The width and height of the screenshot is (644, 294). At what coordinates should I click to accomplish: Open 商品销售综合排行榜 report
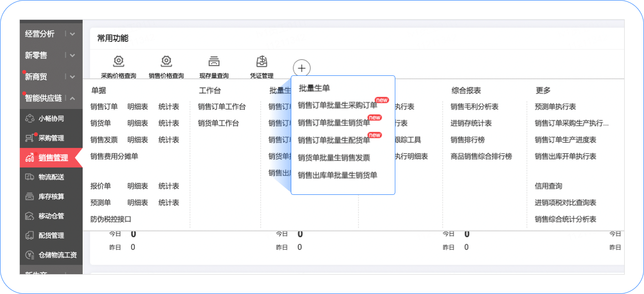tap(482, 156)
